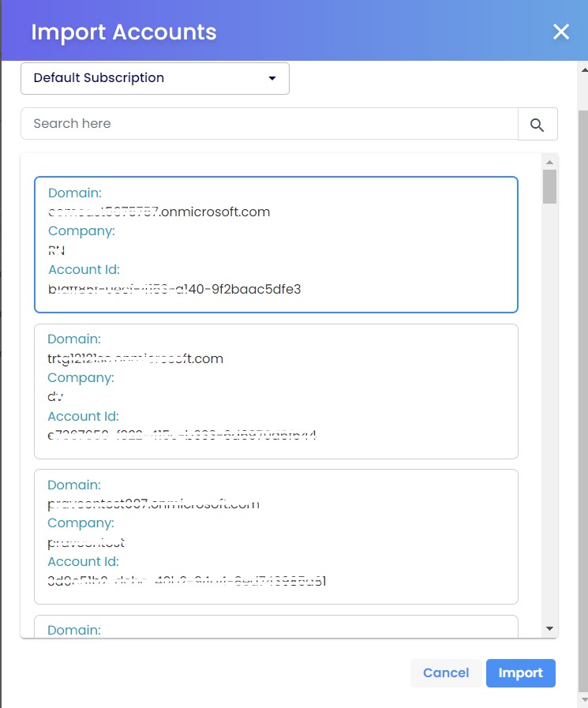Click the magnifying glass search icon

click(537, 124)
